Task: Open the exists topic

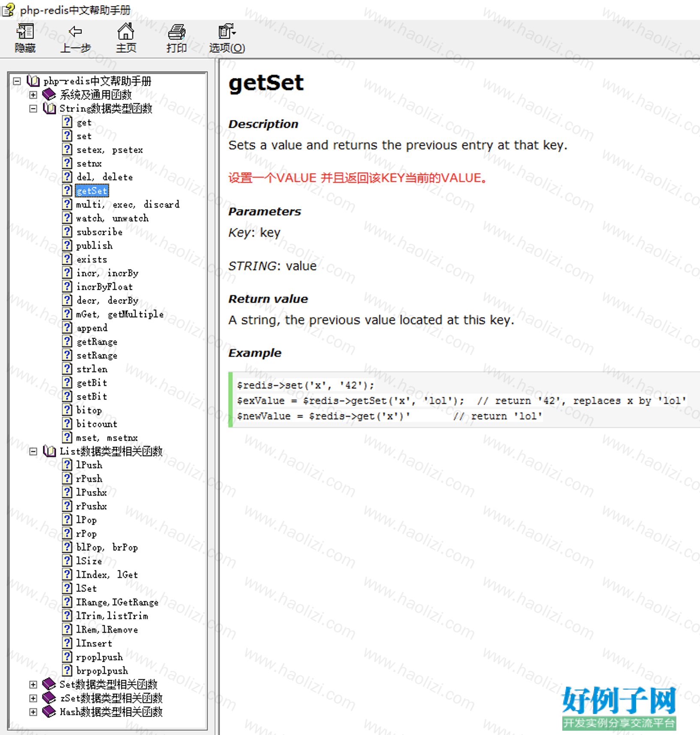Action: (x=91, y=259)
